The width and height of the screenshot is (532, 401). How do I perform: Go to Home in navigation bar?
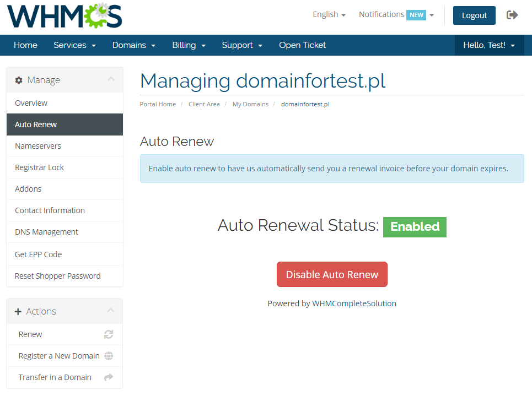point(25,45)
